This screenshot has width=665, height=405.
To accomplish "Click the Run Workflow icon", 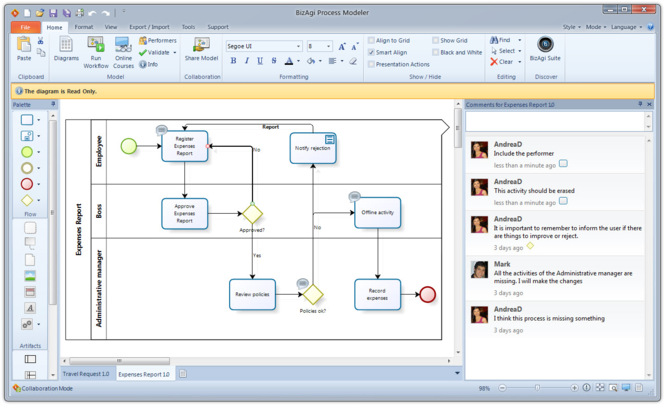I will point(96,49).
